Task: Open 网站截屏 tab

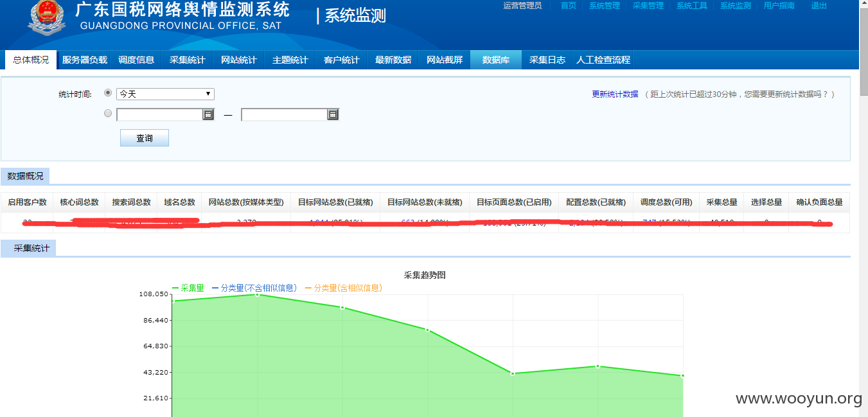Action: [x=445, y=60]
